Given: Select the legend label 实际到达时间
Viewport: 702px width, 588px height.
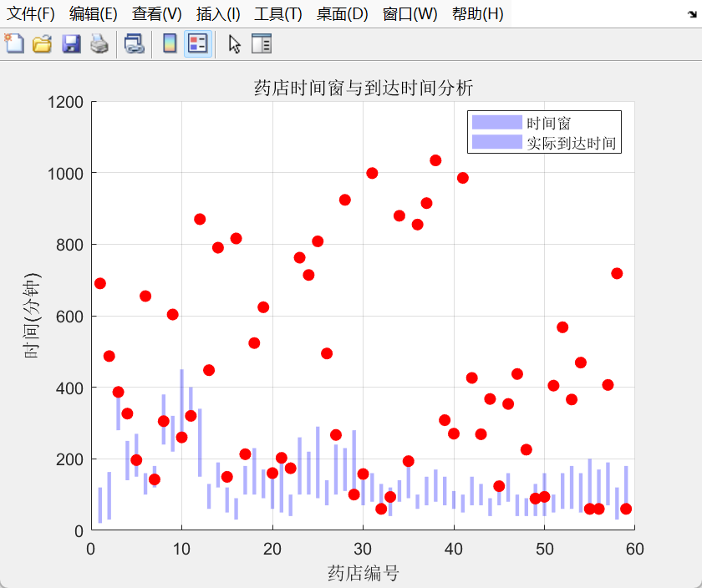Looking at the screenshot, I should (x=572, y=143).
